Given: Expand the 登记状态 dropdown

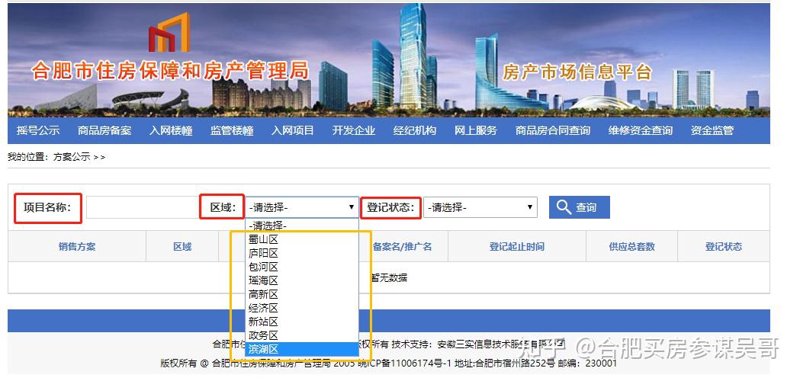Looking at the screenshot, I should 480,208.
